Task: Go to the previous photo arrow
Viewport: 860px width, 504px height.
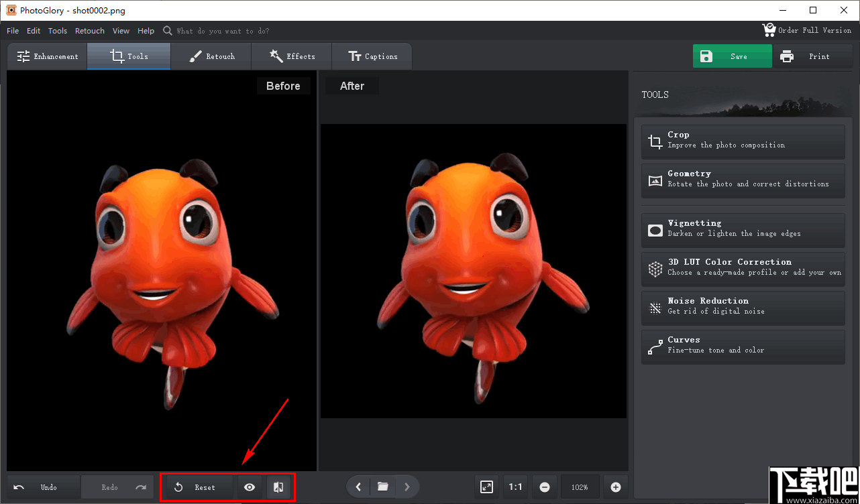Action: tap(358, 487)
